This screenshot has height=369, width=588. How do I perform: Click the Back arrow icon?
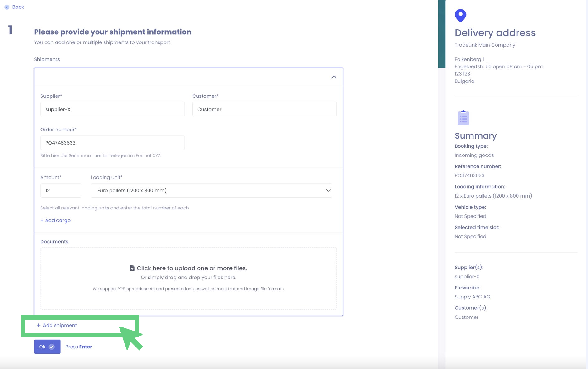click(7, 7)
